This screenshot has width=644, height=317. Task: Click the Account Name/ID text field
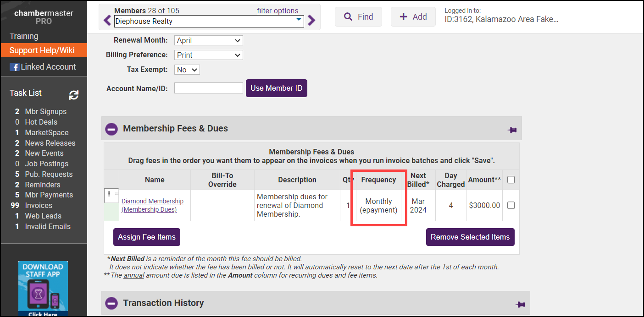coord(209,88)
